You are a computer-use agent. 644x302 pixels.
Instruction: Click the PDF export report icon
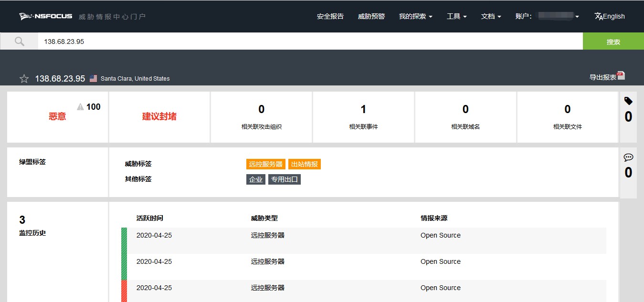coord(621,75)
